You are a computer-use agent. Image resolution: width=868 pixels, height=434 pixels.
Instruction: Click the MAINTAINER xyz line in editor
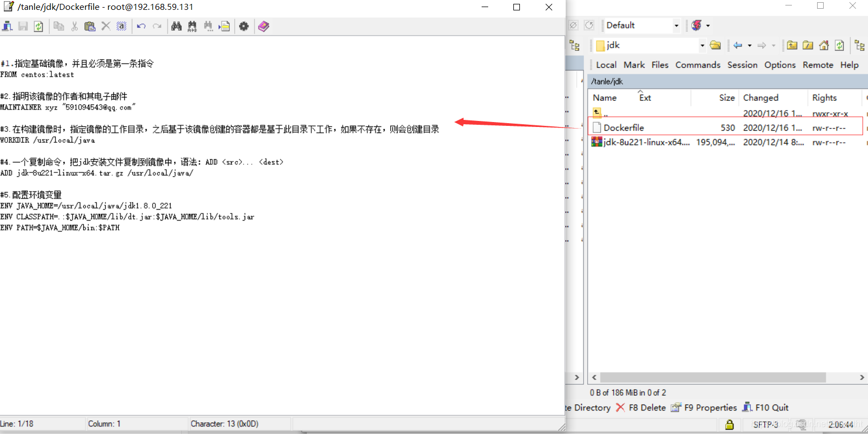pos(67,107)
